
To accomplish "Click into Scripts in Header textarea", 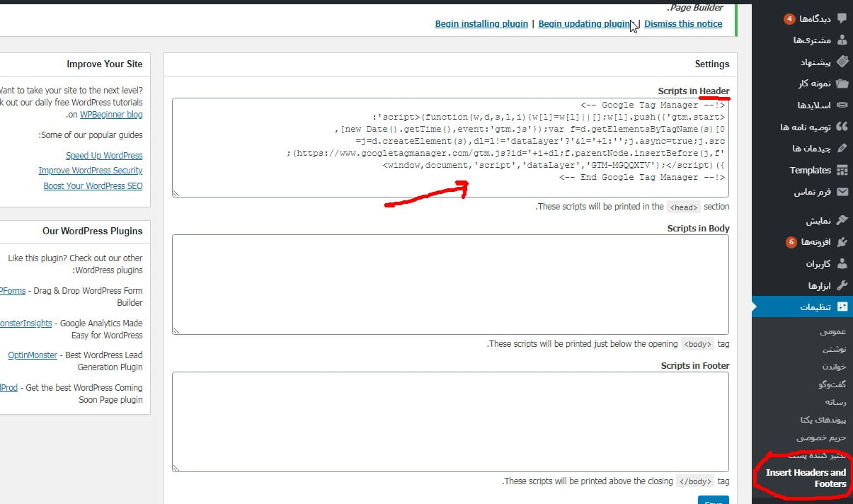I will (x=450, y=147).
